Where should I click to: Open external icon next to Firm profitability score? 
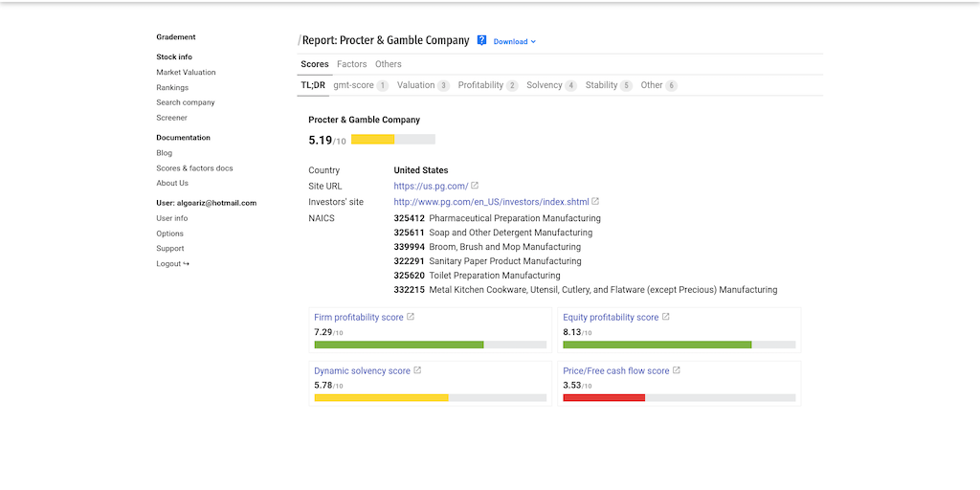(411, 317)
